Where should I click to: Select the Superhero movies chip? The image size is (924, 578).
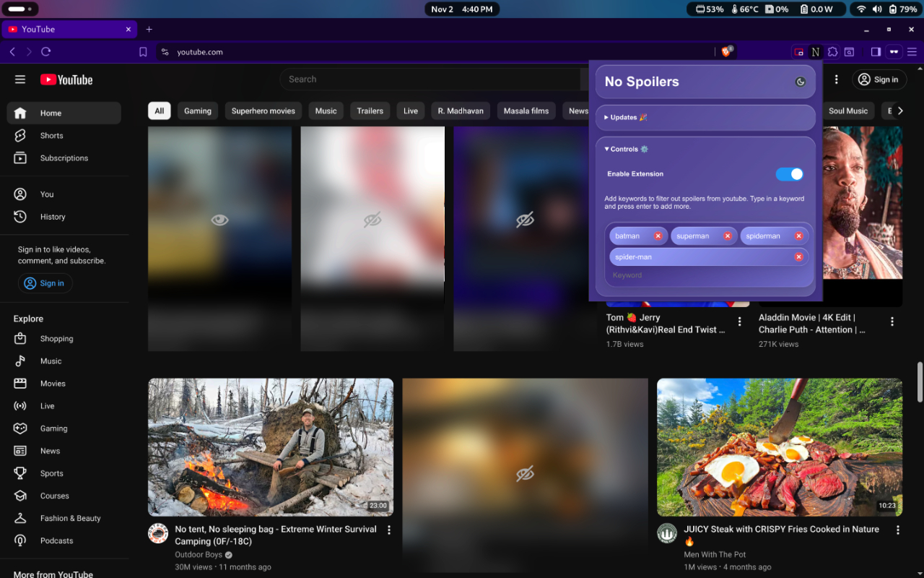[263, 111]
